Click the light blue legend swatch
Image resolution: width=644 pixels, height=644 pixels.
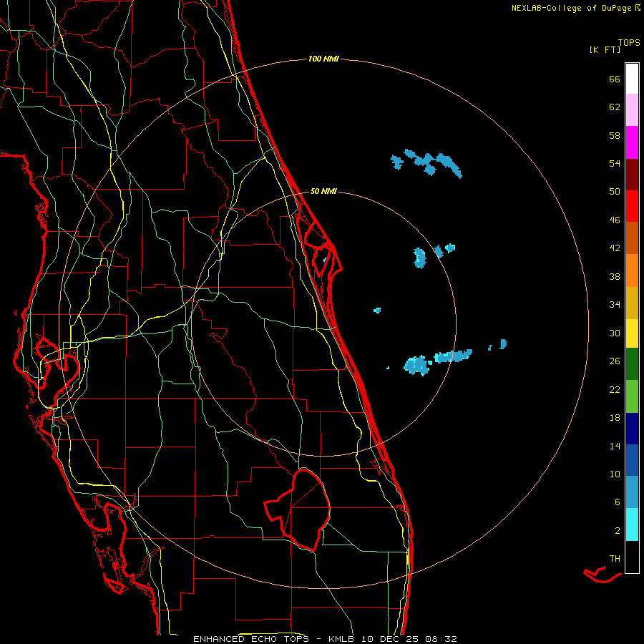pos(632,492)
